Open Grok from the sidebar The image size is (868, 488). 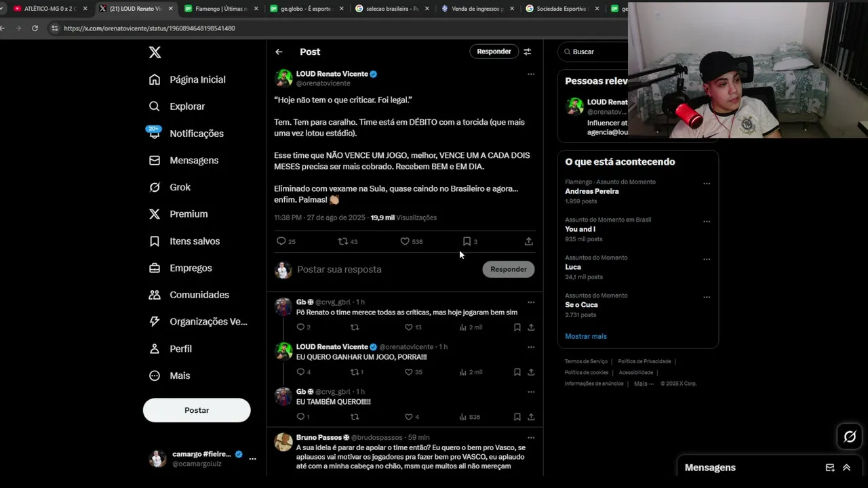click(x=170, y=187)
